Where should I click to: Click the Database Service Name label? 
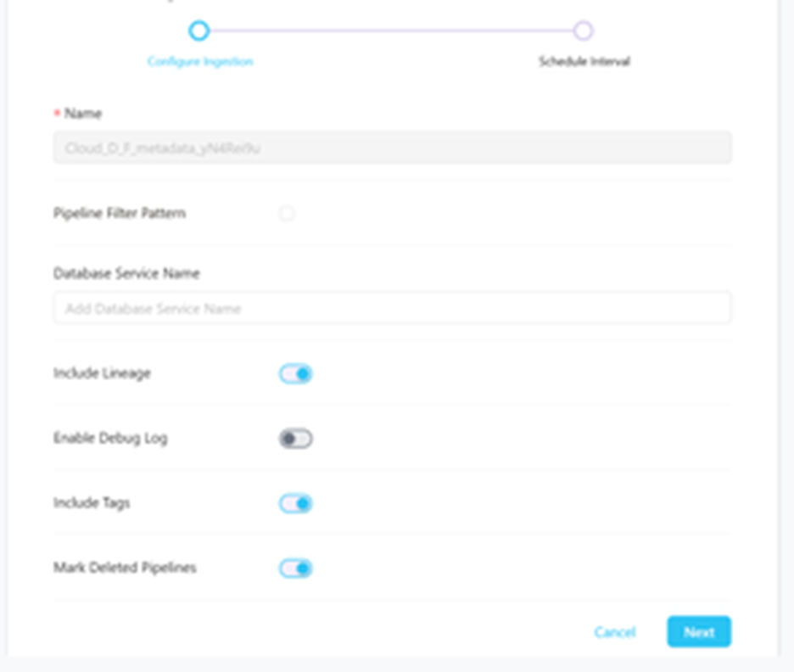(x=126, y=273)
